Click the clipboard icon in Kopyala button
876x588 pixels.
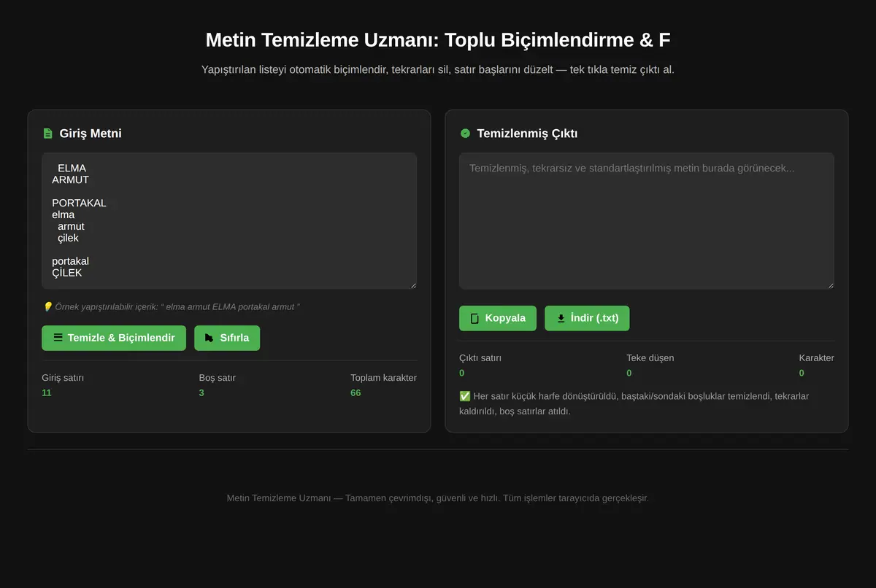pos(474,318)
